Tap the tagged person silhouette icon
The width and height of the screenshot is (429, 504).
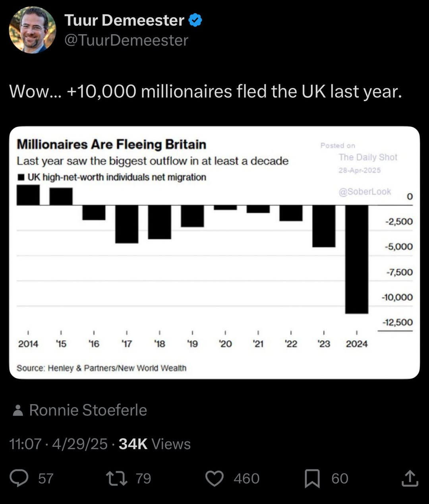(17, 410)
